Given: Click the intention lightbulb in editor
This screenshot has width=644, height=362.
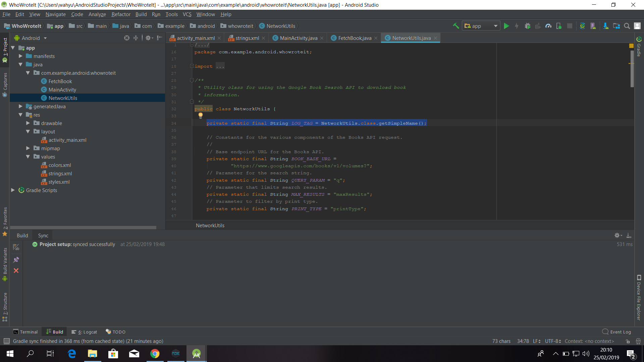Looking at the screenshot, I should tap(201, 115).
